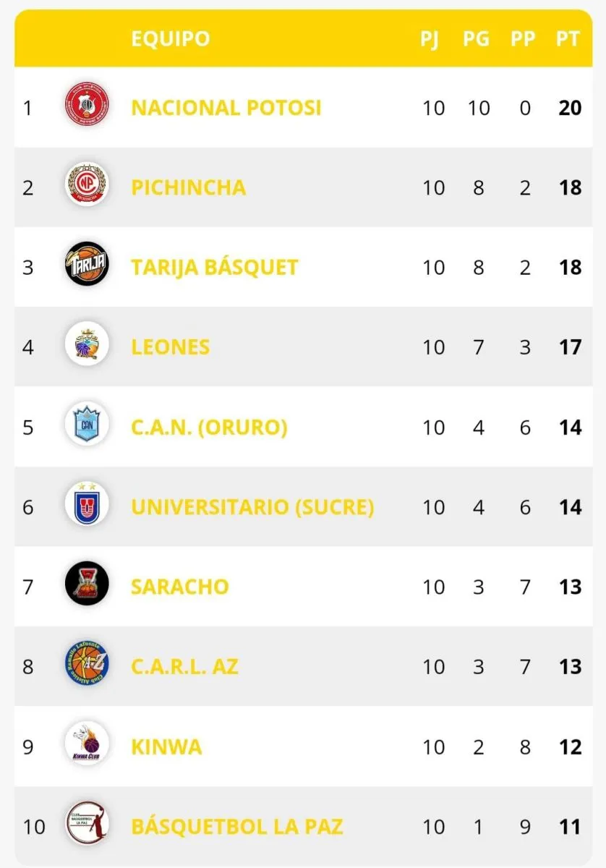
Task: Open the Tarija Básquet logo icon
Action: pyautogui.click(x=87, y=268)
